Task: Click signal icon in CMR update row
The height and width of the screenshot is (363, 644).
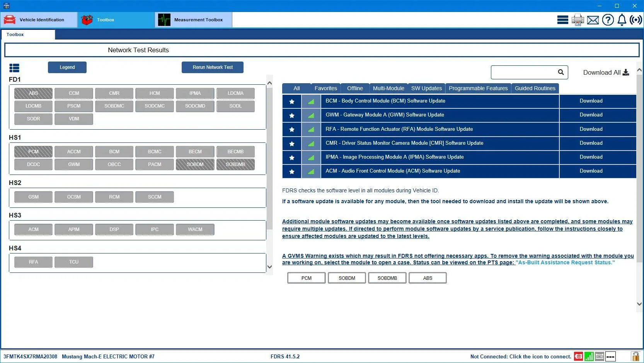Action: (x=311, y=144)
